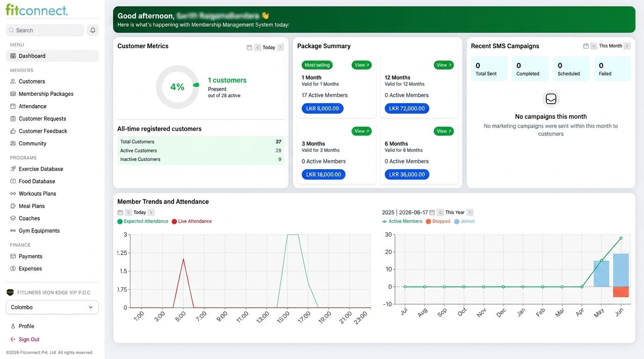Click the Gym Equipments dumbbell icon
Screen dimensions: 644x359
coord(13,231)
